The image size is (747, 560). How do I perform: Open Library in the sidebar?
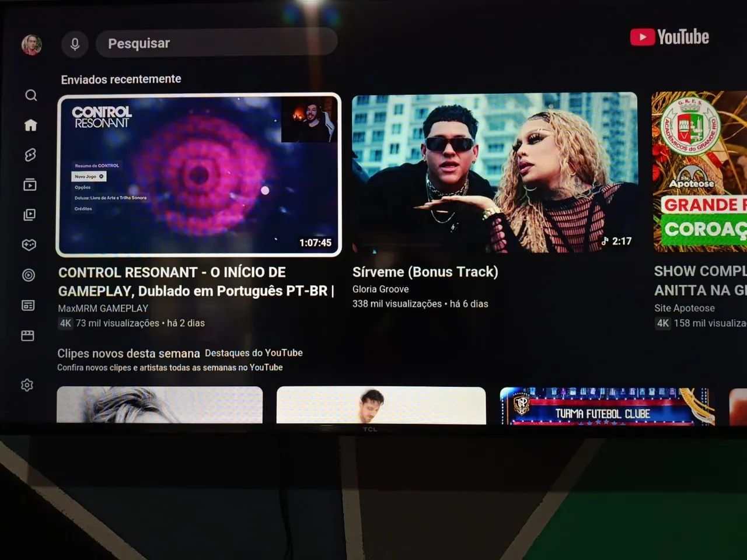[29, 215]
